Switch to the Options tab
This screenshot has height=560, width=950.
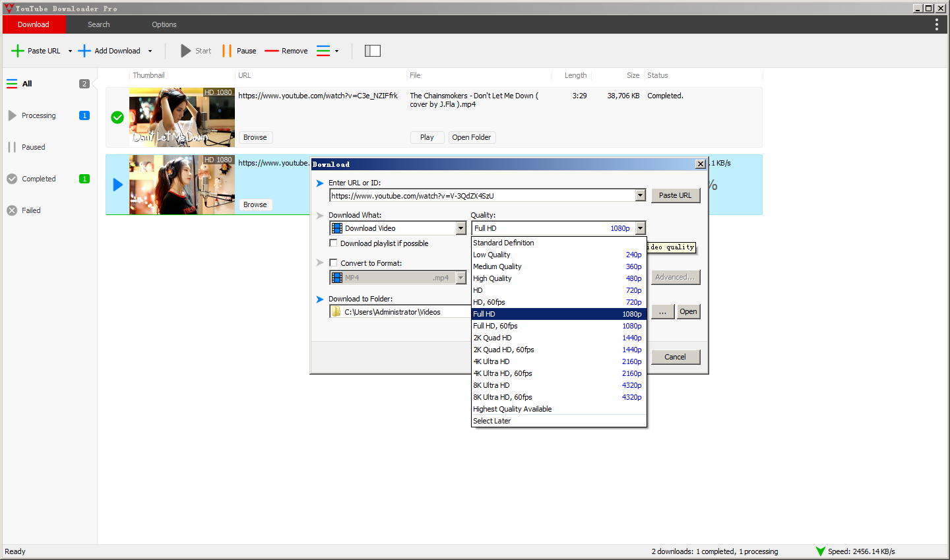[164, 24]
